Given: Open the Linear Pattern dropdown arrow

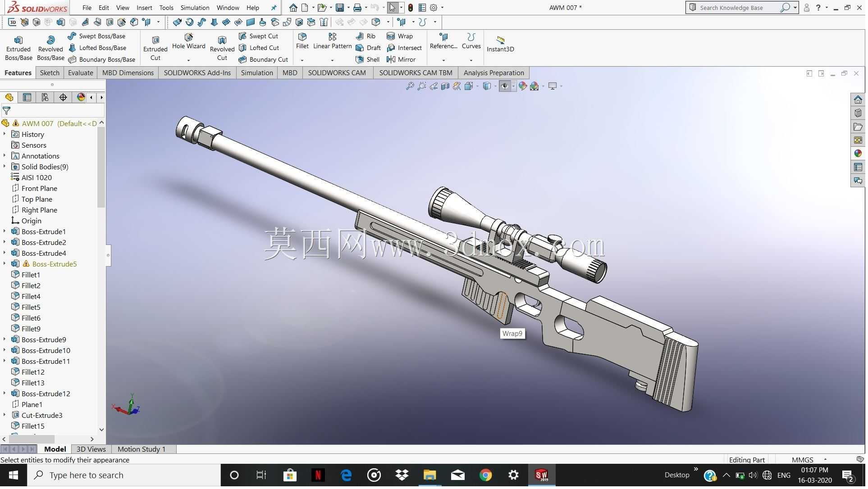Looking at the screenshot, I should click(x=332, y=60).
